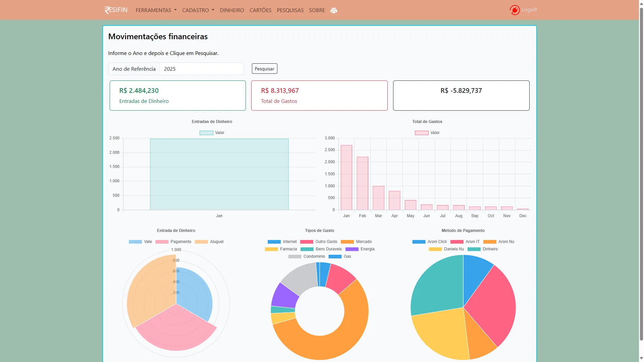Expand the CADASTRO dropdown menu
This screenshot has width=644, height=362.
tap(198, 10)
